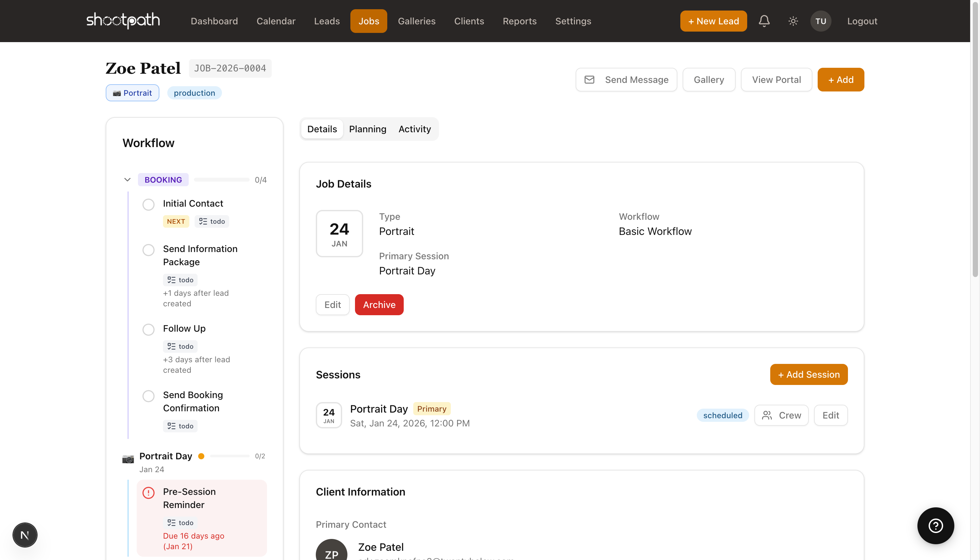Click the round N badge at bottom left
The width and height of the screenshot is (980, 560).
coord(25,535)
